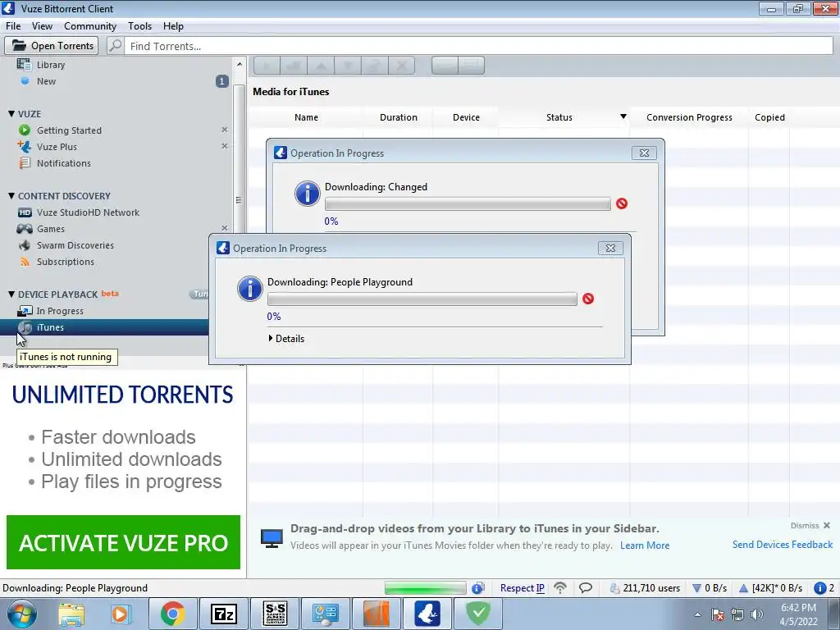840x630 pixels.
Task: Dismiss the iTunes drag-and-drop tip
Action: 810,526
